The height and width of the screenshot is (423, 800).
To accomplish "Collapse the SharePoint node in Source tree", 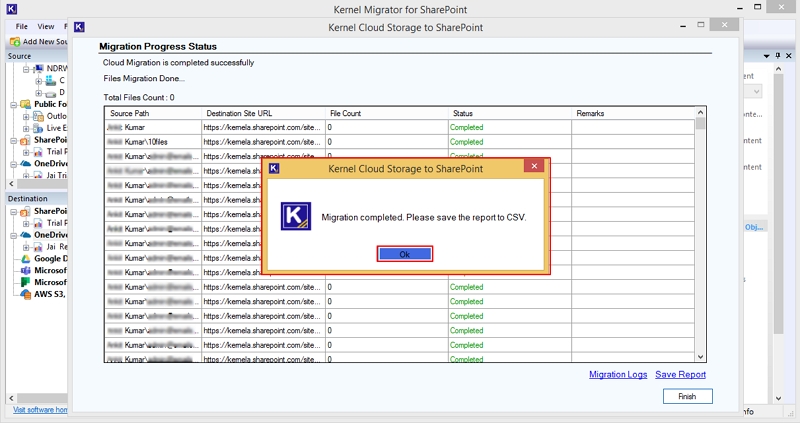I will click(x=14, y=140).
